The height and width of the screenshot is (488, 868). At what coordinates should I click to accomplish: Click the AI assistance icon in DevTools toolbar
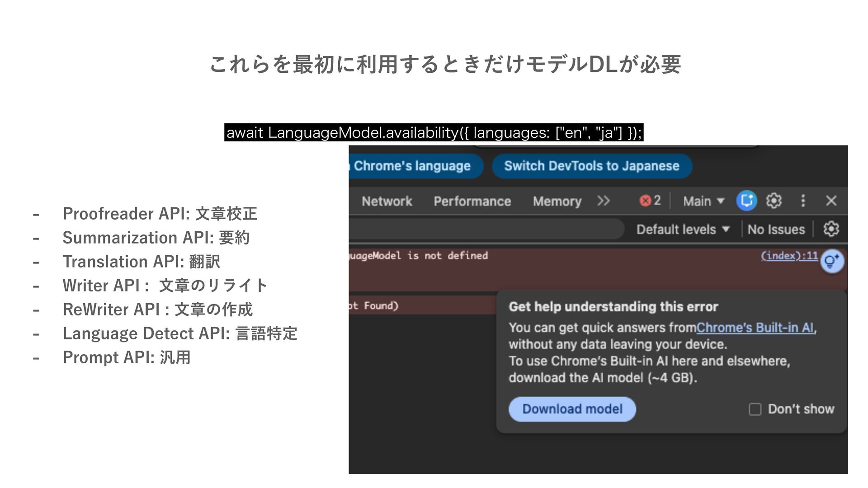pyautogui.click(x=746, y=201)
